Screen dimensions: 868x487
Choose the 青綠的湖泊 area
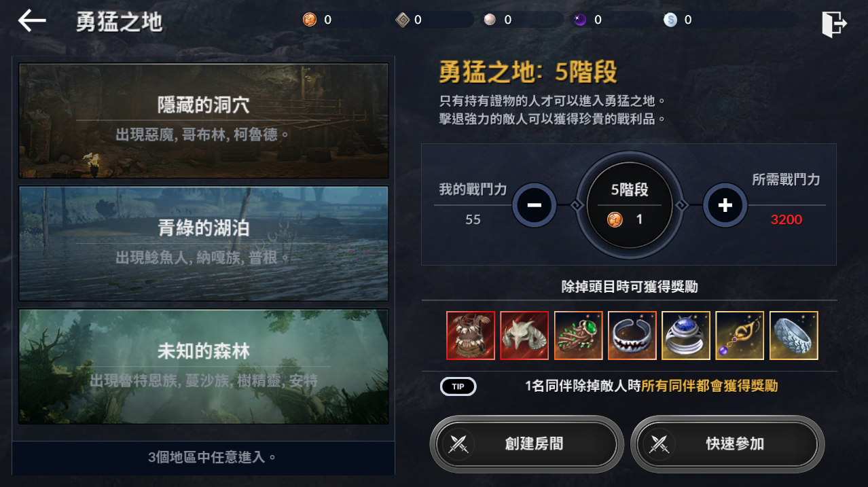point(204,244)
